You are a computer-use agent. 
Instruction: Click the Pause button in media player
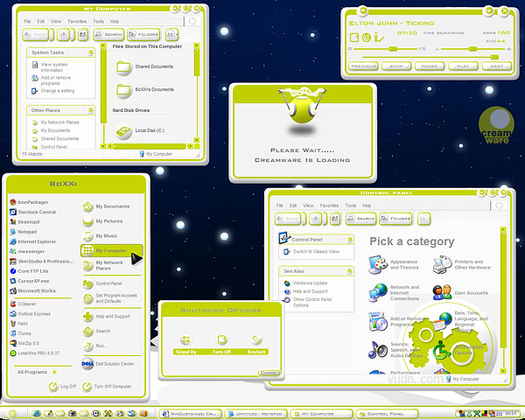[430, 66]
